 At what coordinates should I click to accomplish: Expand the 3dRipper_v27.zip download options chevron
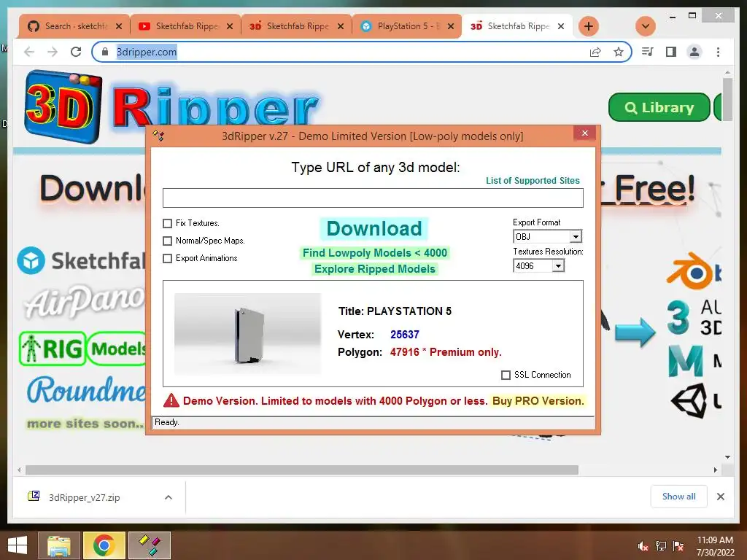(x=169, y=497)
